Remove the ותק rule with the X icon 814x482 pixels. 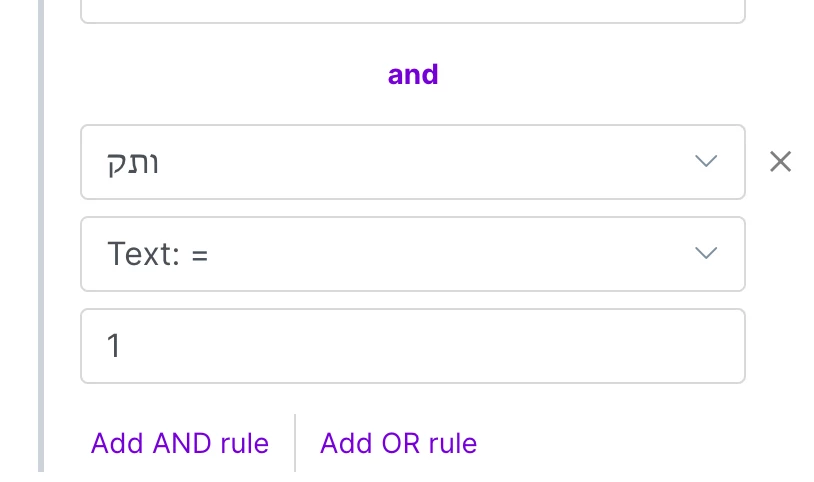(780, 162)
